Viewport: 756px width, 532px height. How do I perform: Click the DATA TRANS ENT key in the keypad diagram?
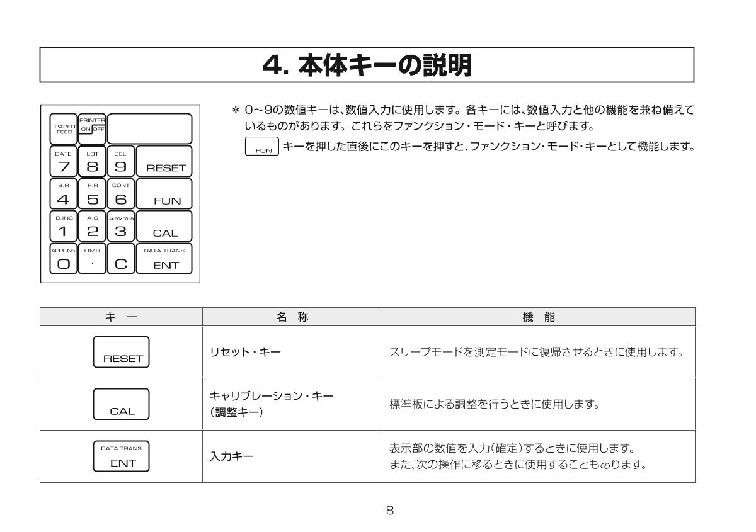(166, 259)
